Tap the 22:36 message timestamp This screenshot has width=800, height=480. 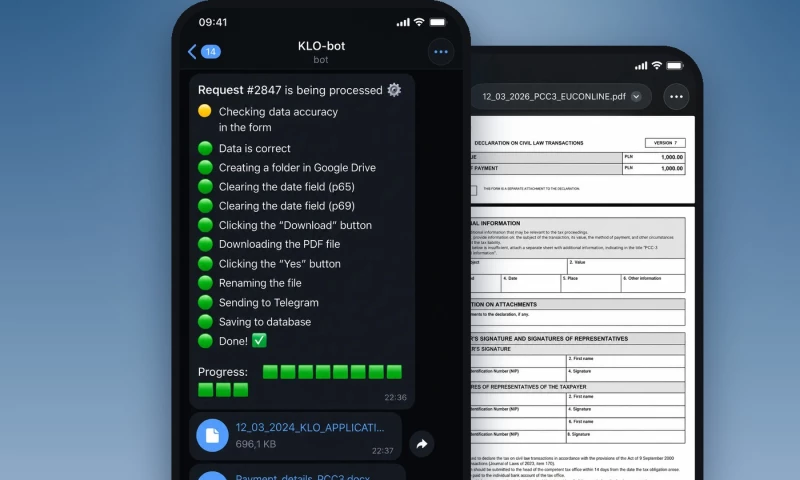[395, 397]
